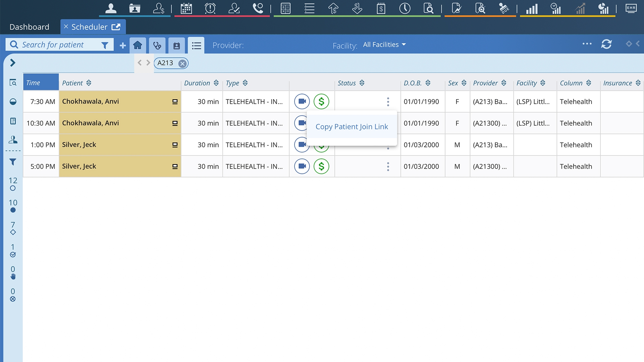Open the bar chart reports icon
This screenshot has height=362, width=644.
point(532,8)
